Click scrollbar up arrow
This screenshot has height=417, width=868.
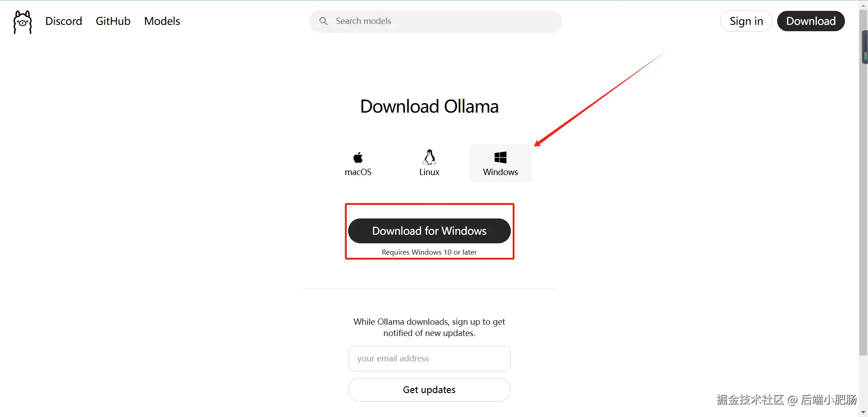(x=863, y=5)
